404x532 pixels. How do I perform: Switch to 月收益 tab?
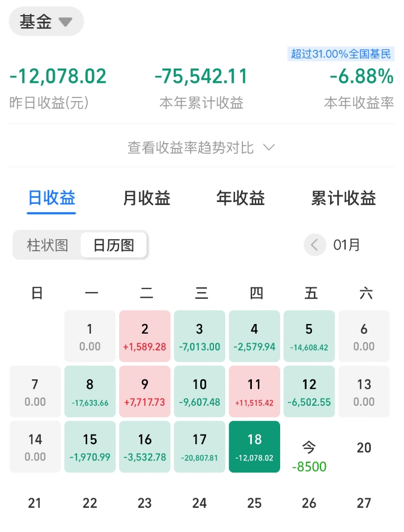click(x=147, y=198)
